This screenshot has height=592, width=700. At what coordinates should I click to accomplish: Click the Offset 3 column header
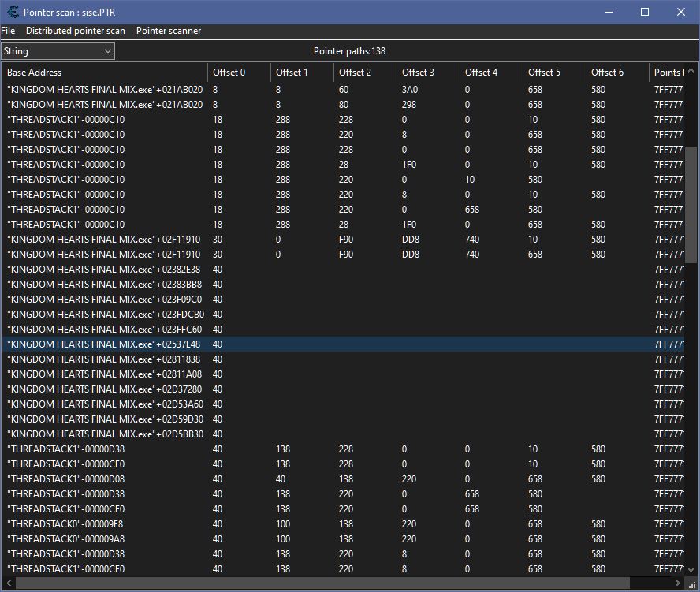427,73
